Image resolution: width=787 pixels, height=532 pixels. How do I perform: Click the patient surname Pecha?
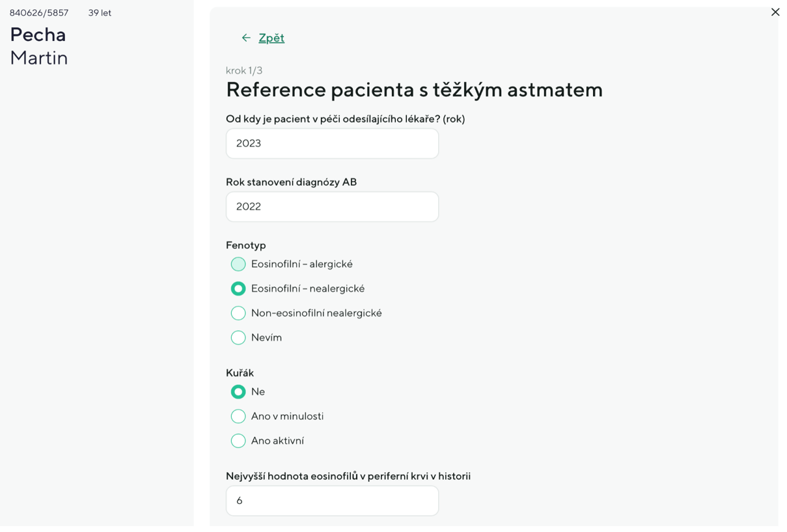[38, 35]
